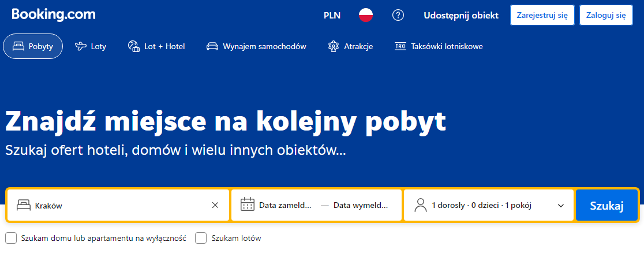Click the Zarejestruj się button
This screenshot has height=253, width=644.
coord(542,16)
